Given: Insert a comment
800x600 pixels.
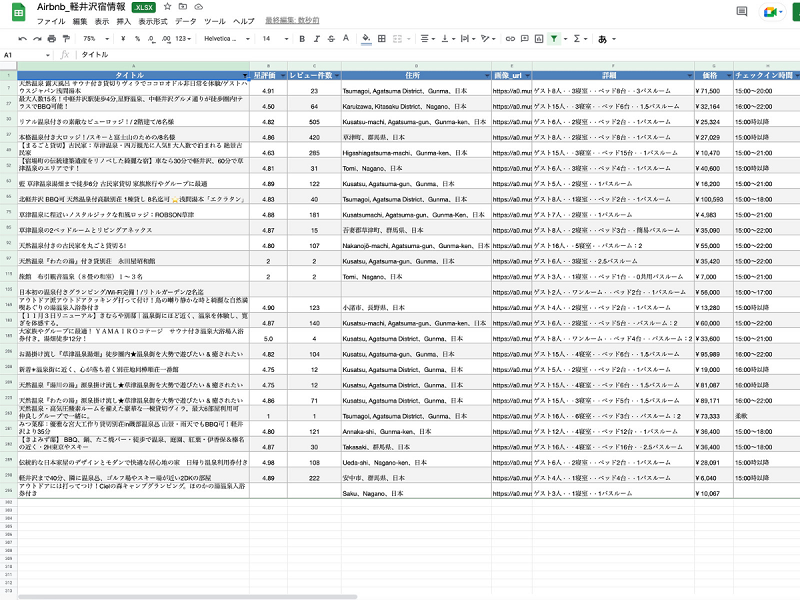Looking at the screenshot, I should [x=524, y=39].
